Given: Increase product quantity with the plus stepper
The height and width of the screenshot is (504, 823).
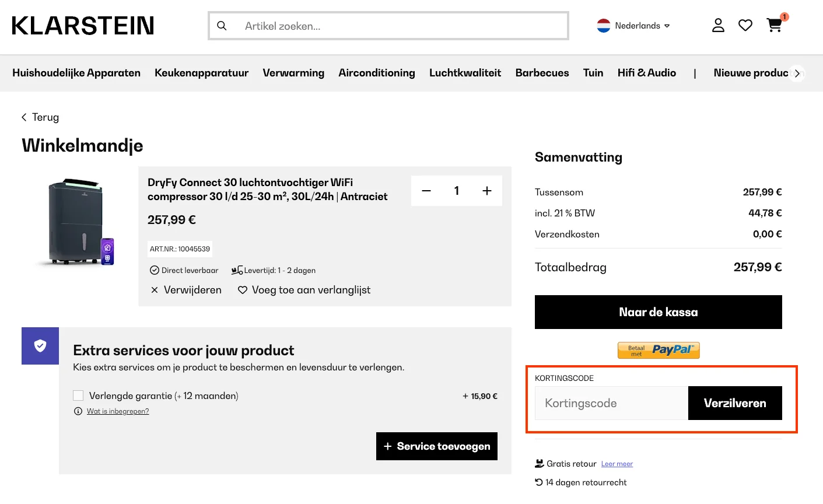Looking at the screenshot, I should tap(486, 190).
